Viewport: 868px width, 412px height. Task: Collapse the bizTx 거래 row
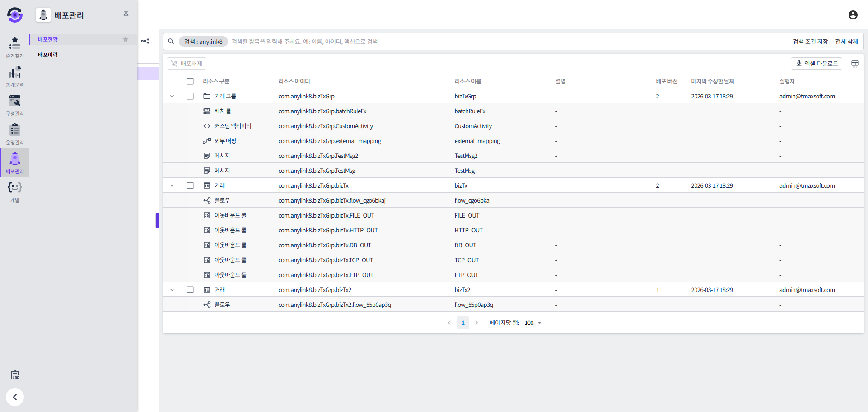click(x=172, y=185)
